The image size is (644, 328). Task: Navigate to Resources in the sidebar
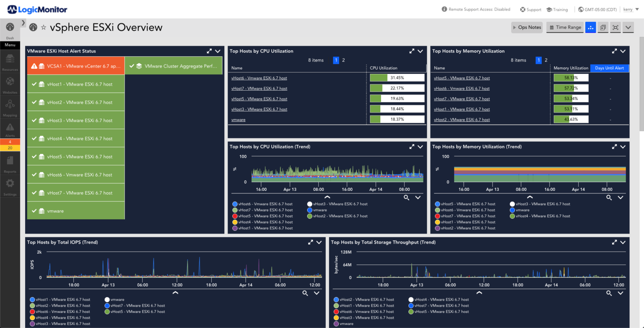coord(9,62)
